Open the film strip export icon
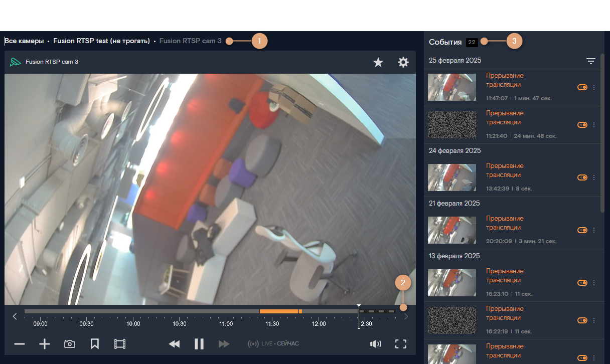610x364 pixels. (x=120, y=344)
